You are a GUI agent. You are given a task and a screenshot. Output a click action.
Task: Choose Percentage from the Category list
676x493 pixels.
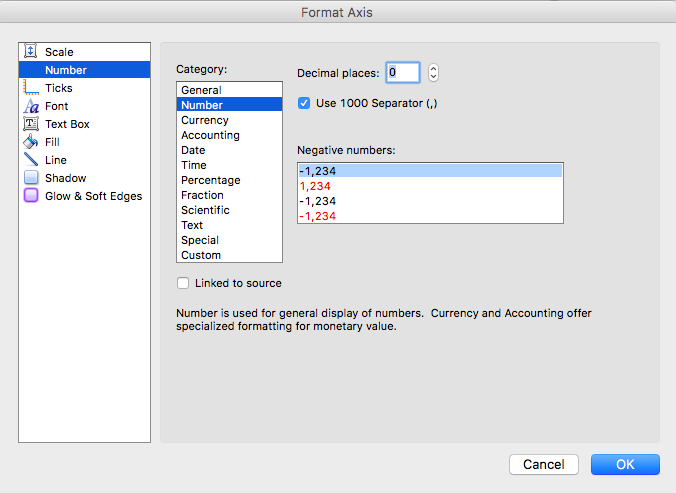tap(210, 180)
